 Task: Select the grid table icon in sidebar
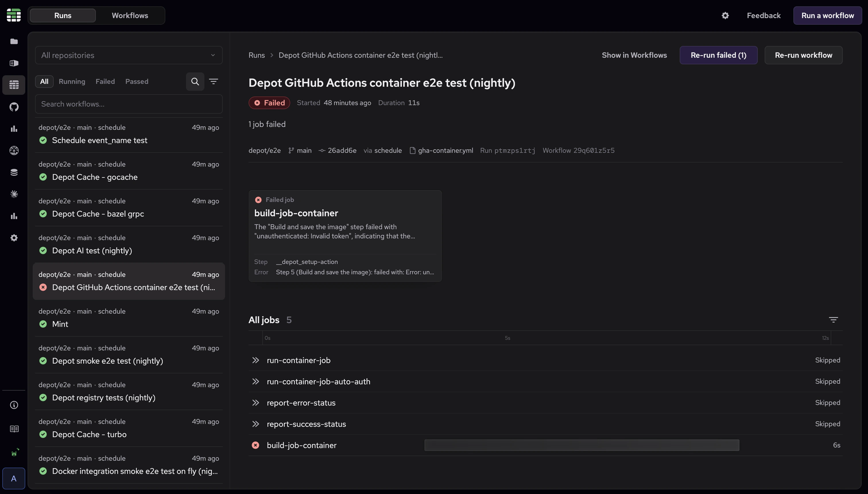pyautogui.click(x=14, y=85)
